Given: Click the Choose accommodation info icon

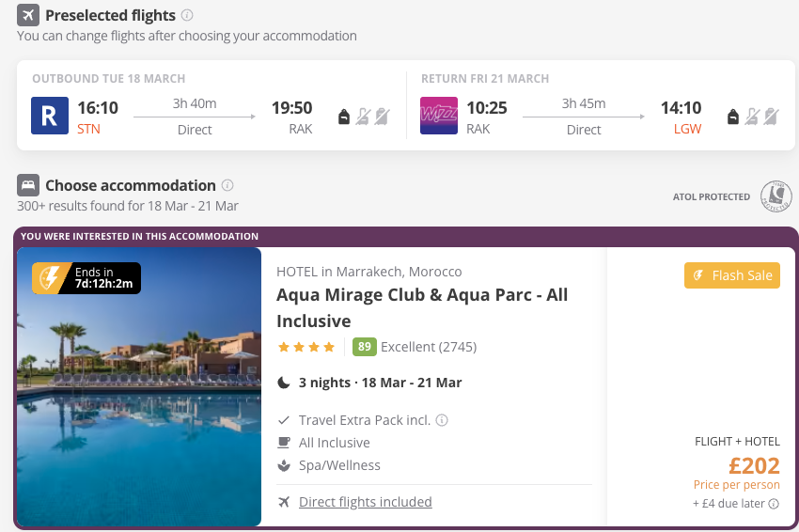Looking at the screenshot, I should tap(227, 185).
